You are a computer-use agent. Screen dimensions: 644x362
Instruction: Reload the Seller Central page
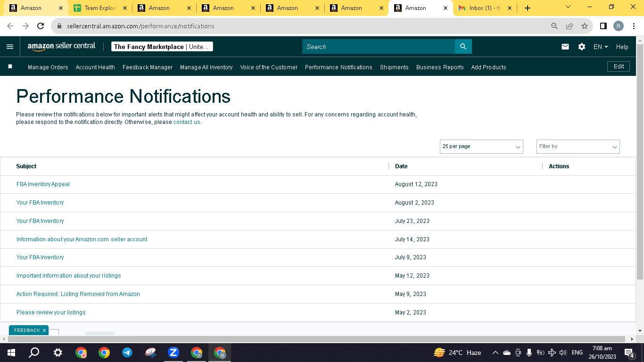(x=41, y=26)
